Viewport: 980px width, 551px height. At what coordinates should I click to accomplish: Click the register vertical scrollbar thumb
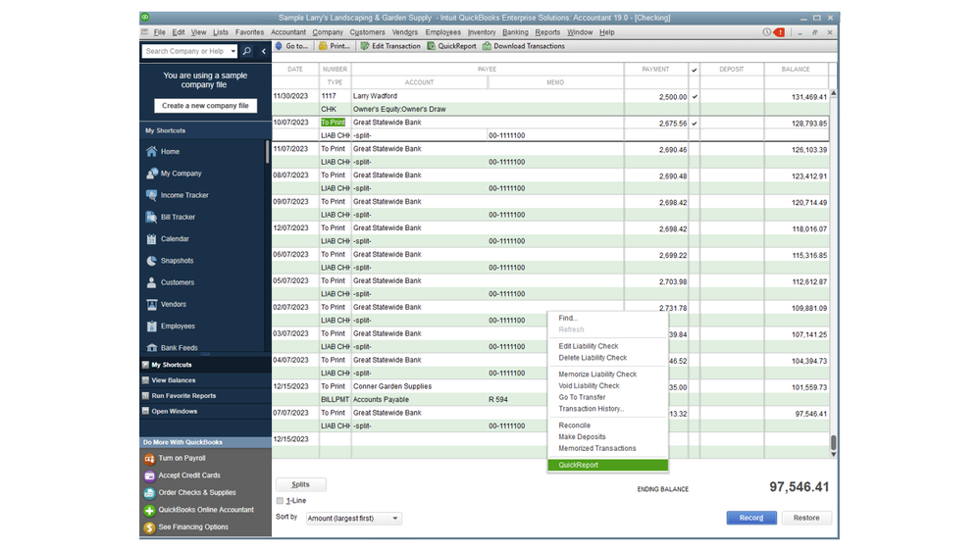[x=833, y=443]
